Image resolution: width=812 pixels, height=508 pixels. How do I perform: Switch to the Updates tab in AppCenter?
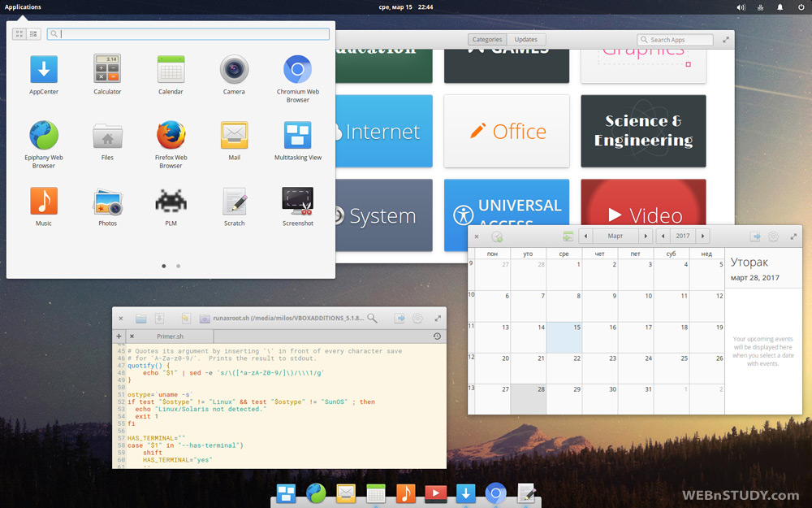(x=526, y=39)
